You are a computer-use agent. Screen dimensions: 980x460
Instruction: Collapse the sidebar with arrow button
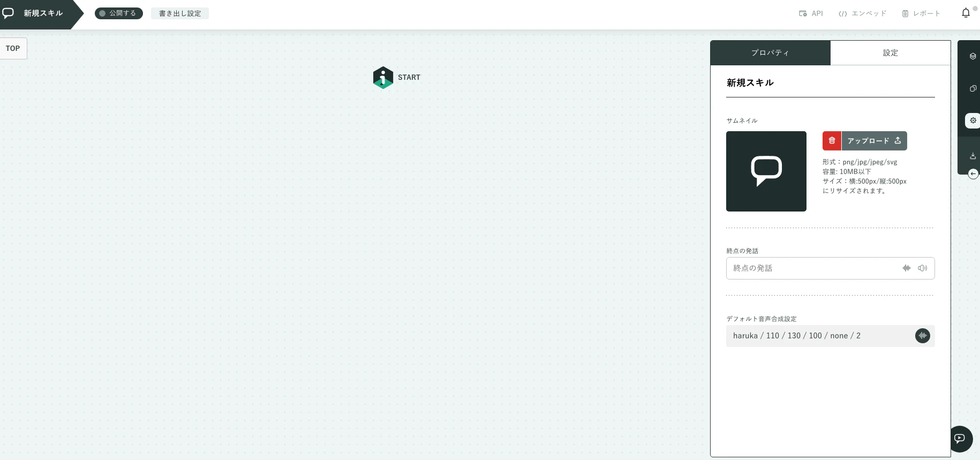click(x=973, y=174)
